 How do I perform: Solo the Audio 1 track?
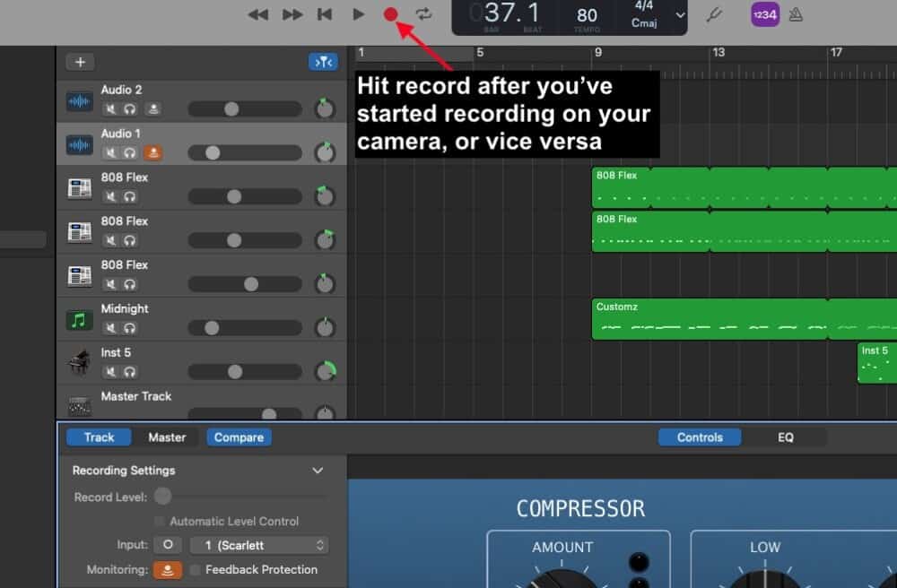[130, 152]
